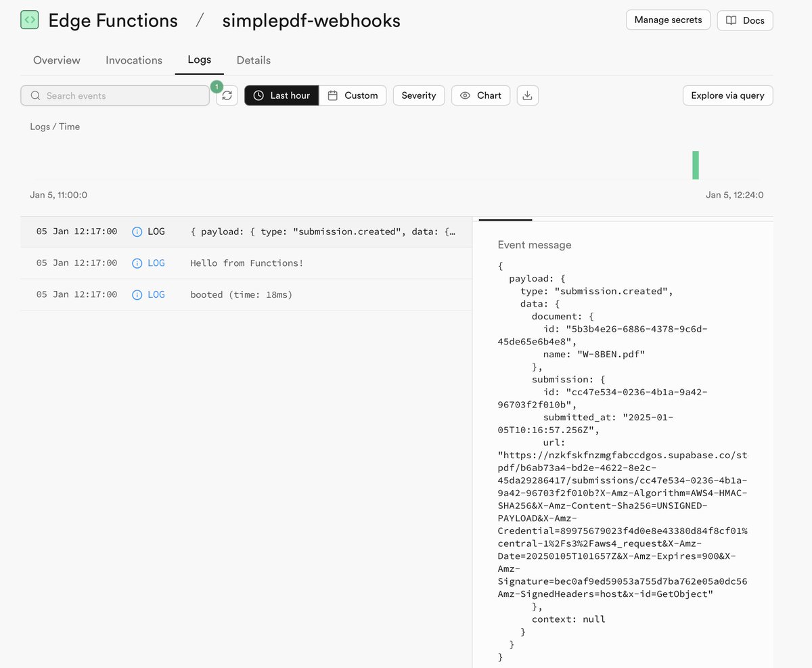Screen dimensions: 812x668
Task: Click the Edge Functions breadcrumb title
Action: point(113,21)
